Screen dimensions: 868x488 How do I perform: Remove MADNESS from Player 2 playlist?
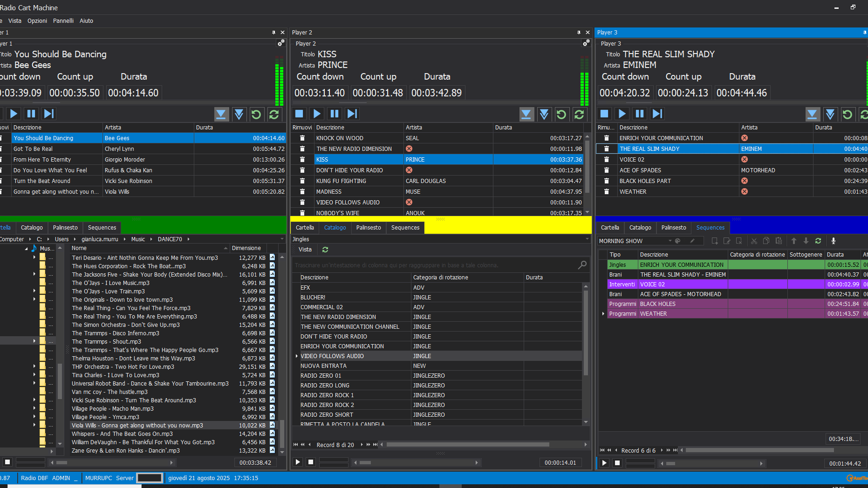(x=302, y=191)
